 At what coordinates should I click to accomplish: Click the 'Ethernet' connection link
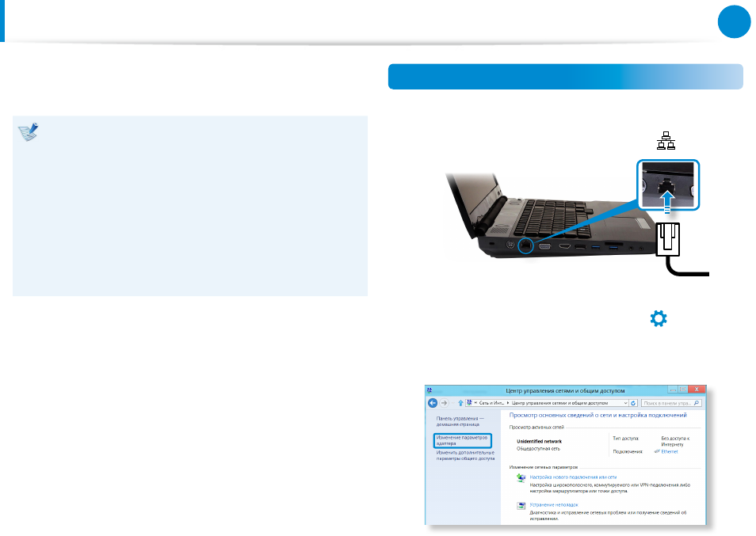669,452
